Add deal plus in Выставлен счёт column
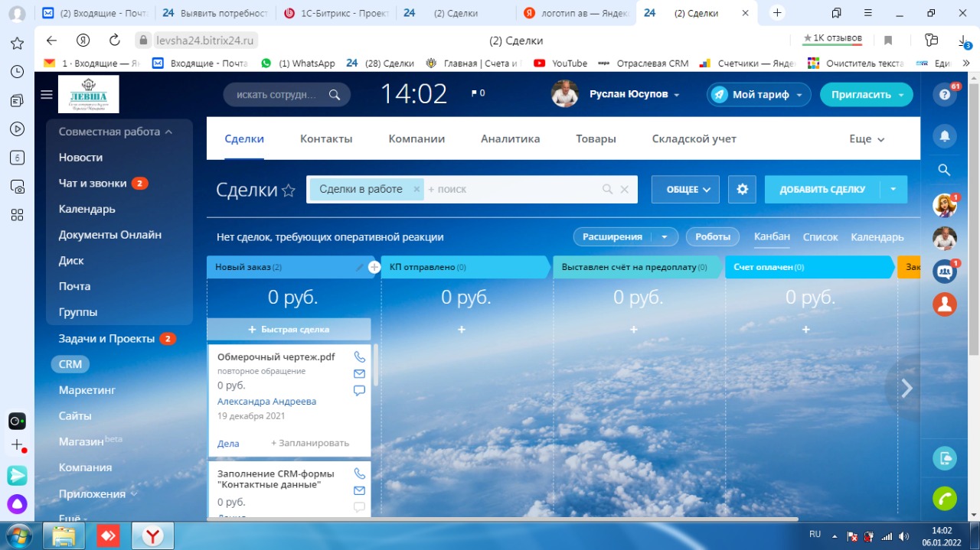 tap(634, 329)
